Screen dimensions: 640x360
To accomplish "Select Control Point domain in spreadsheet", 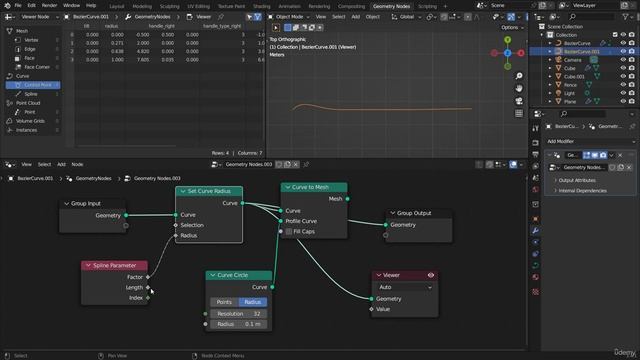I will point(33,85).
